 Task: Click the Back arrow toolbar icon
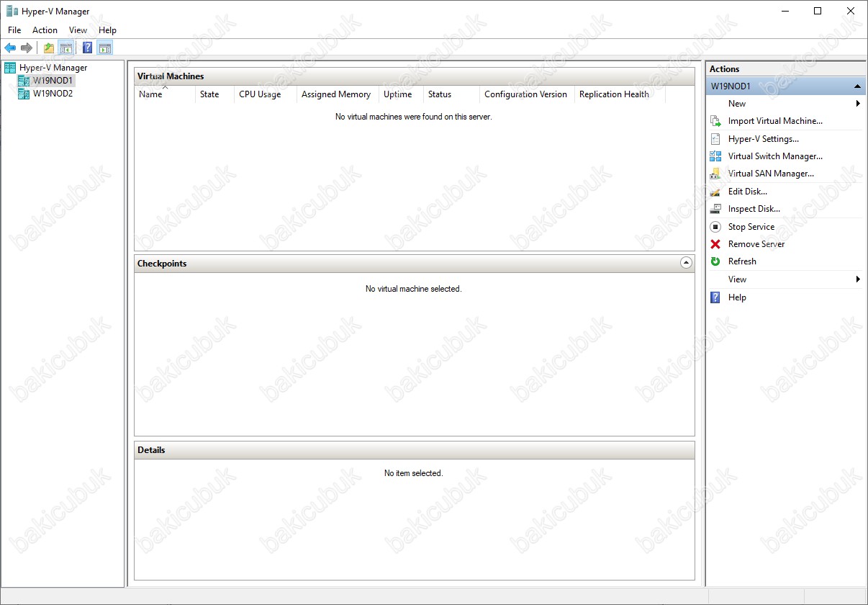click(10, 48)
